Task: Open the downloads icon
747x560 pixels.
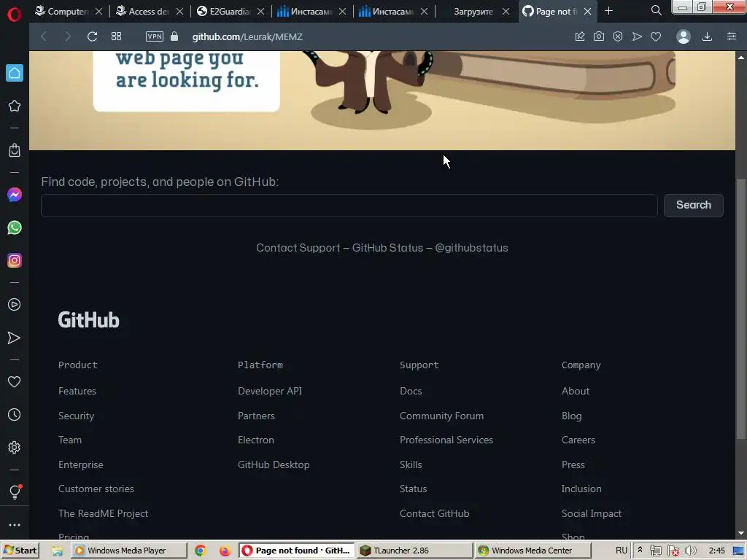Action: 708,36
